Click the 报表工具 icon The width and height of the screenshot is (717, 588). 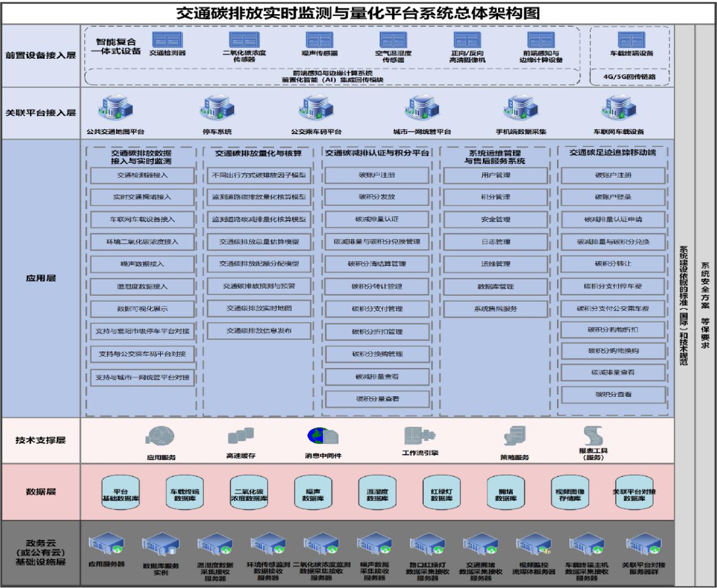click(x=593, y=435)
